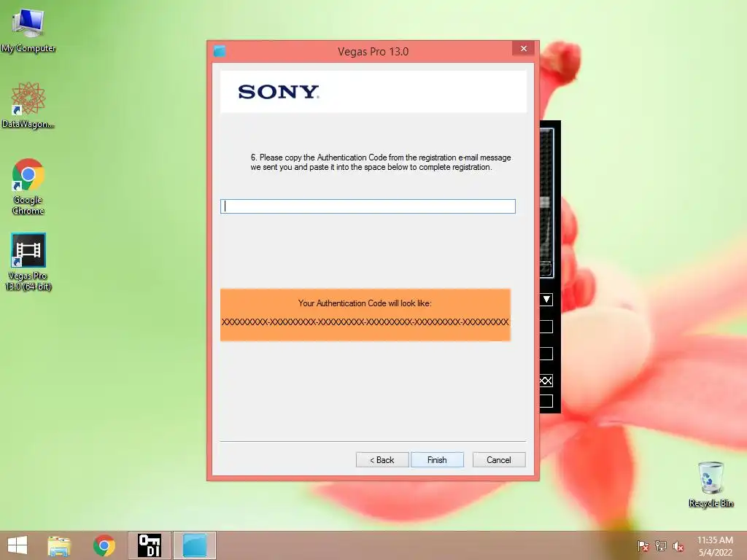
Task: Activate the blue Vegas Pro taskbar button
Action: (195, 545)
